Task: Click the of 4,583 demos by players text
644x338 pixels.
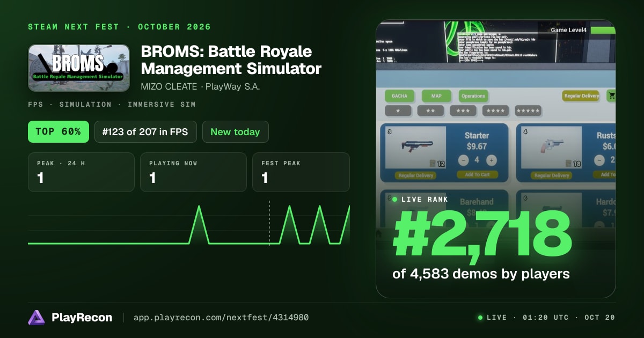Action: point(481,274)
